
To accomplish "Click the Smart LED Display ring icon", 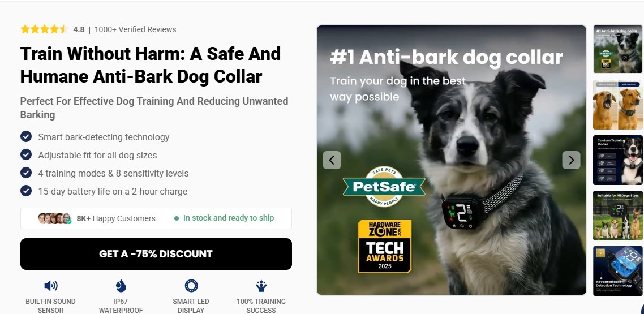I will [191, 286].
